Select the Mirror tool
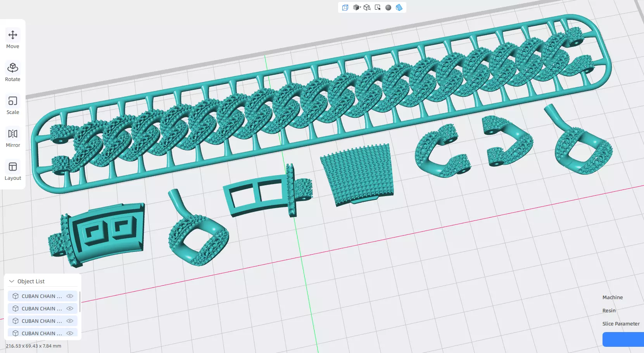This screenshot has width=644, height=353. (13, 138)
